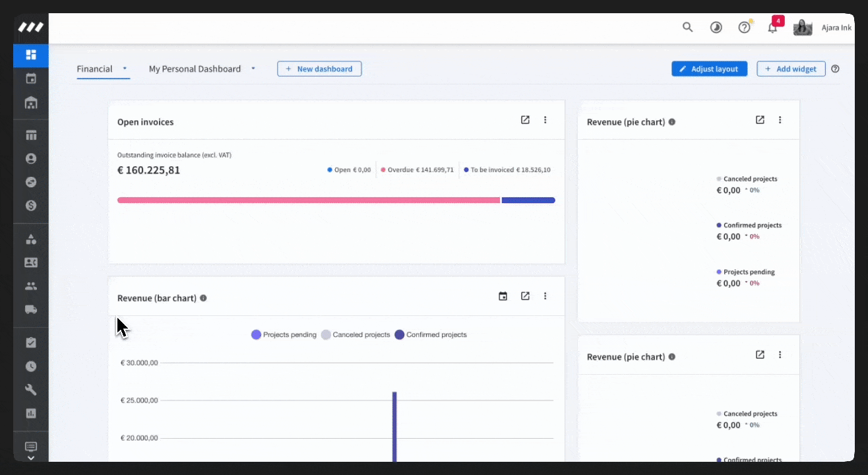The image size is (868, 475).
Task: Click info icon on upper Revenue pie chart
Action: tap(671, 122)
